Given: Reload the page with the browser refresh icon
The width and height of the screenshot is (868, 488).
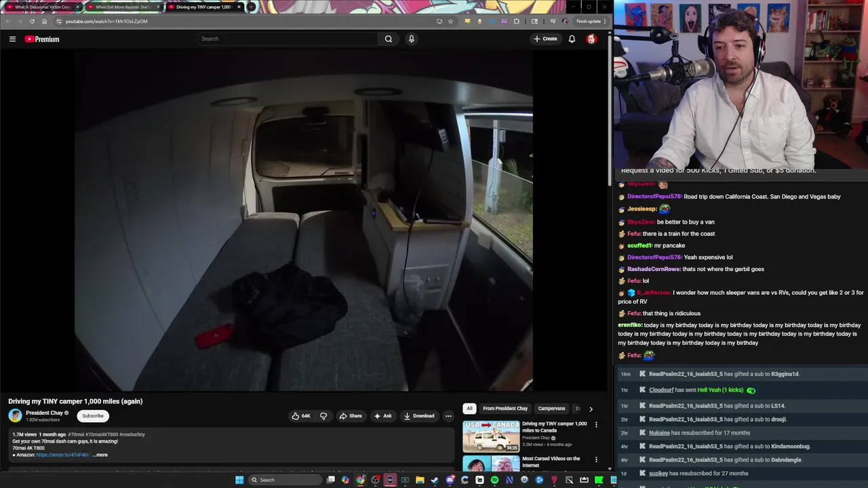Looking at the screenshot, I should [x=32, y=21].
